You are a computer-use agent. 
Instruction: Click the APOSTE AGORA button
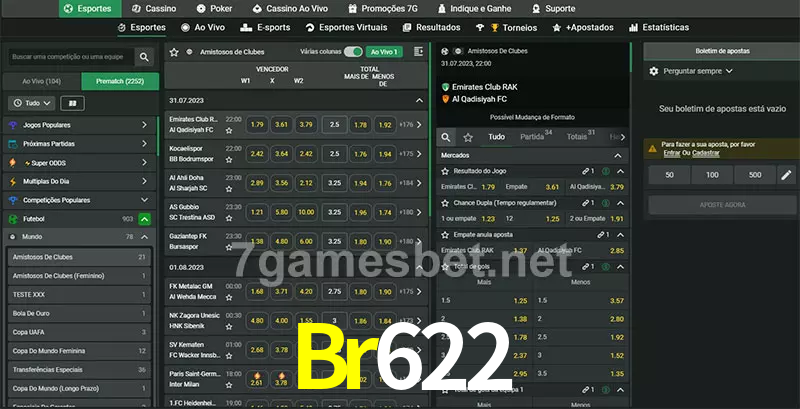click(x=722, y=205)
